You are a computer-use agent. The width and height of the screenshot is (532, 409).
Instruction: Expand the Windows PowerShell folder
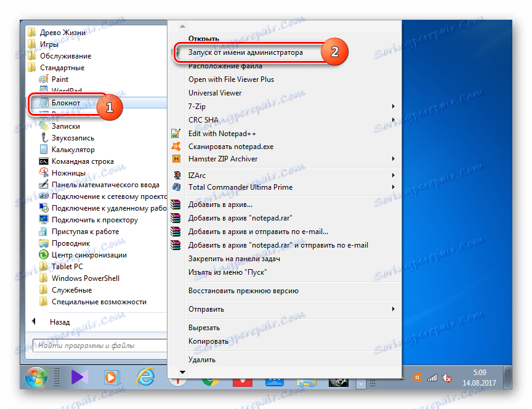79,278
